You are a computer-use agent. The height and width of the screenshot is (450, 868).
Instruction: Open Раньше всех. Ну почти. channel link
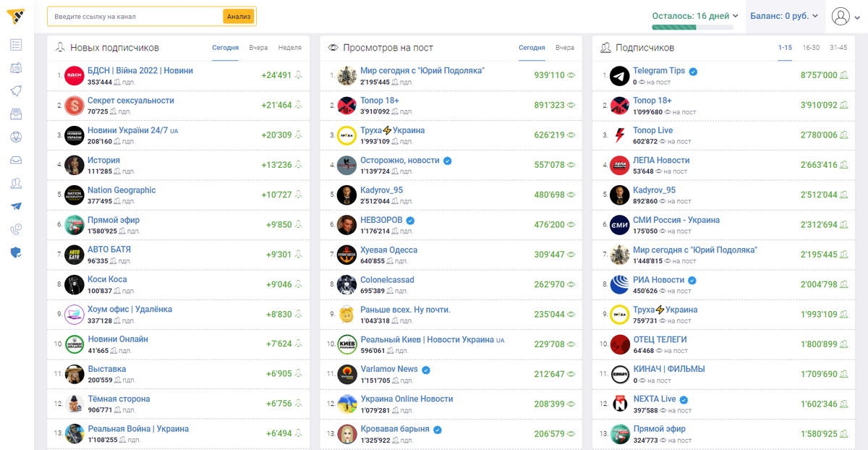[x=405, y=310]
